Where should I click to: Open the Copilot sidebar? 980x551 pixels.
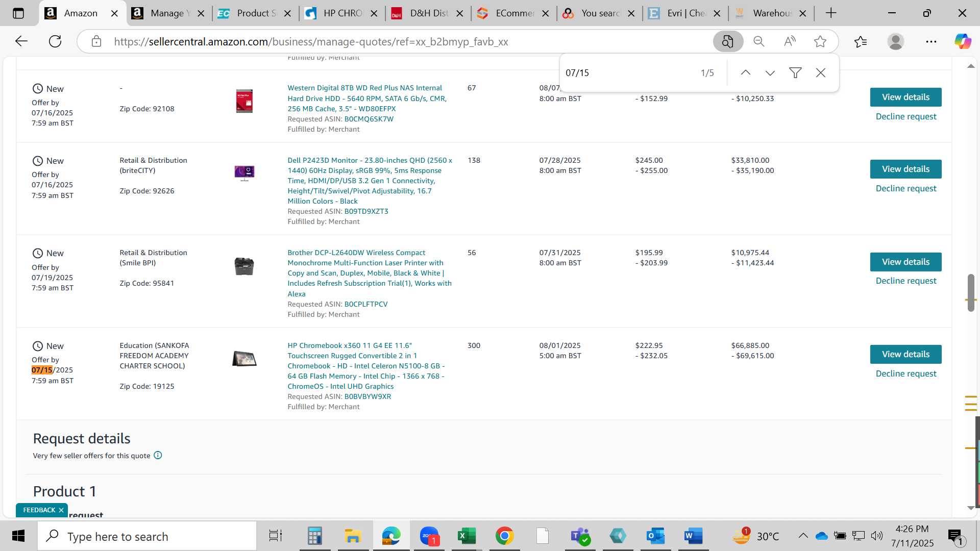[963, 41]
